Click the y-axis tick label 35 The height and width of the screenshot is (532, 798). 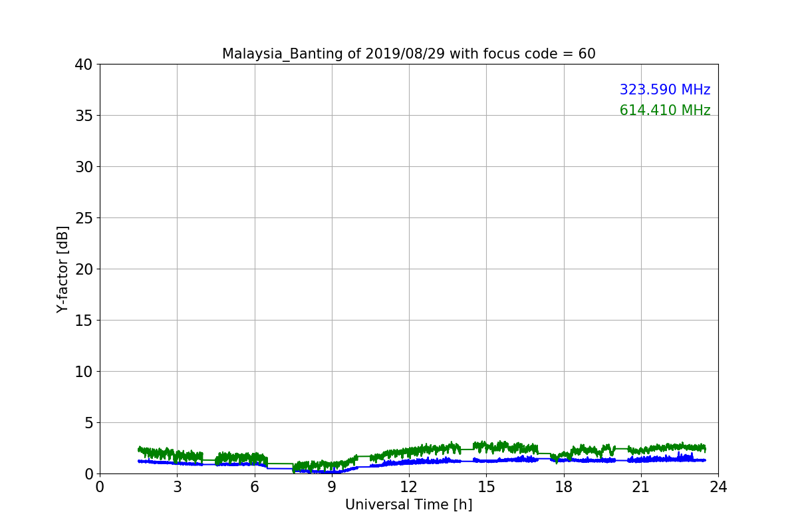[x=83, y=116]
